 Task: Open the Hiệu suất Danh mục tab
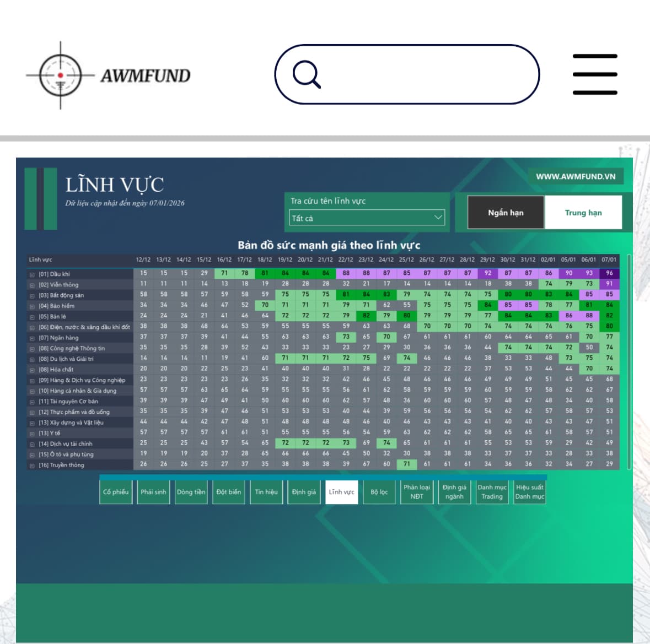530,492
